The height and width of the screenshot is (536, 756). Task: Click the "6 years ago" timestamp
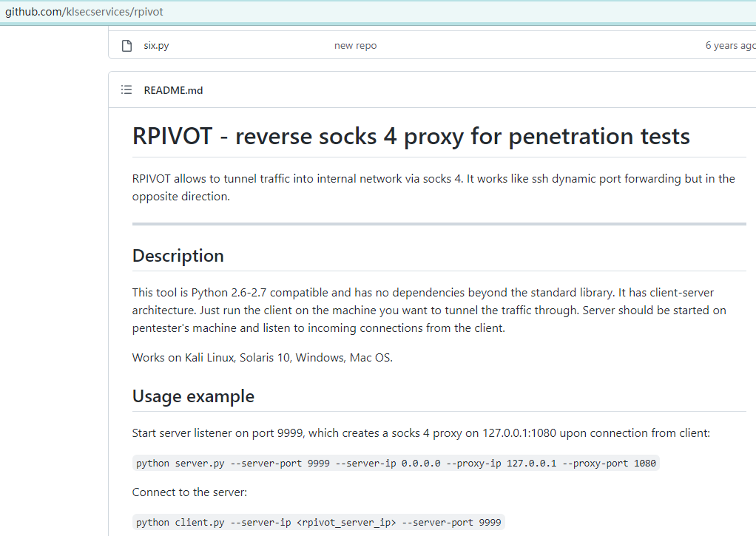coord(730,45)
